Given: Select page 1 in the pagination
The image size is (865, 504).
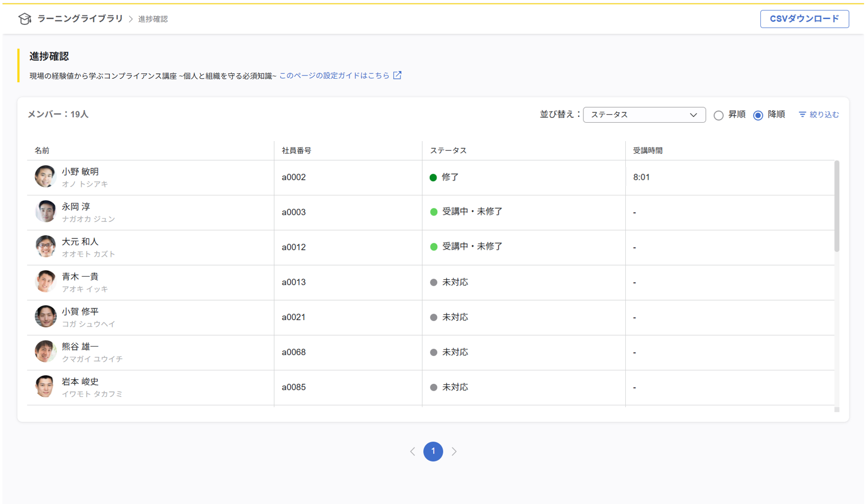Looking at the screenshot, I should pyautogui.click(x=433, y=452).
